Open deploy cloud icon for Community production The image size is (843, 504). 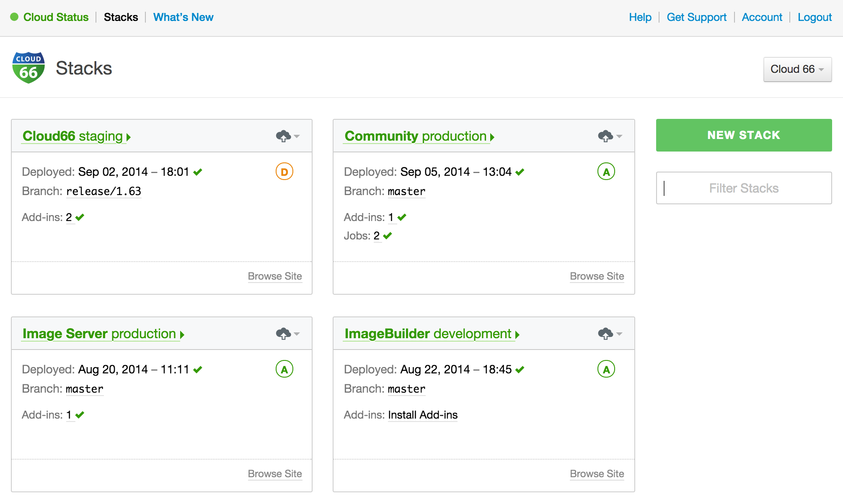605,136
